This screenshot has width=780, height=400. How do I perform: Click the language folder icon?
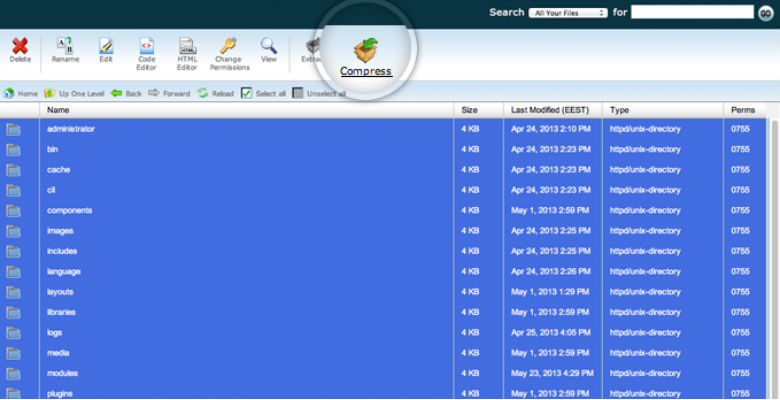13,272
